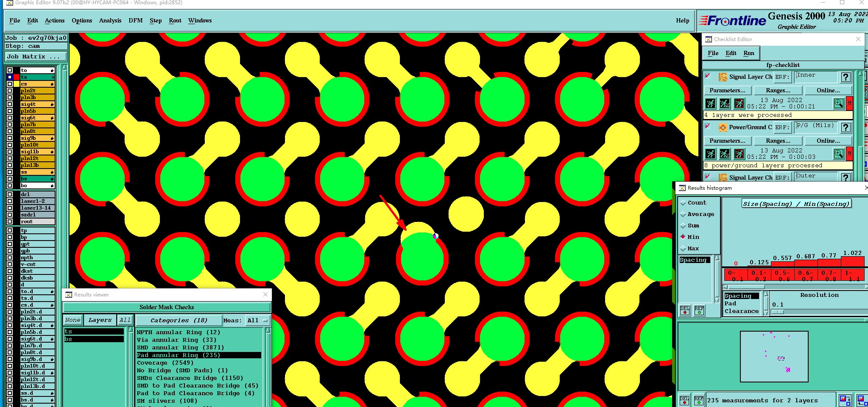
Task: Run the Inner signal layer check (first runner icon)
Action: click(x=710, y=103)
